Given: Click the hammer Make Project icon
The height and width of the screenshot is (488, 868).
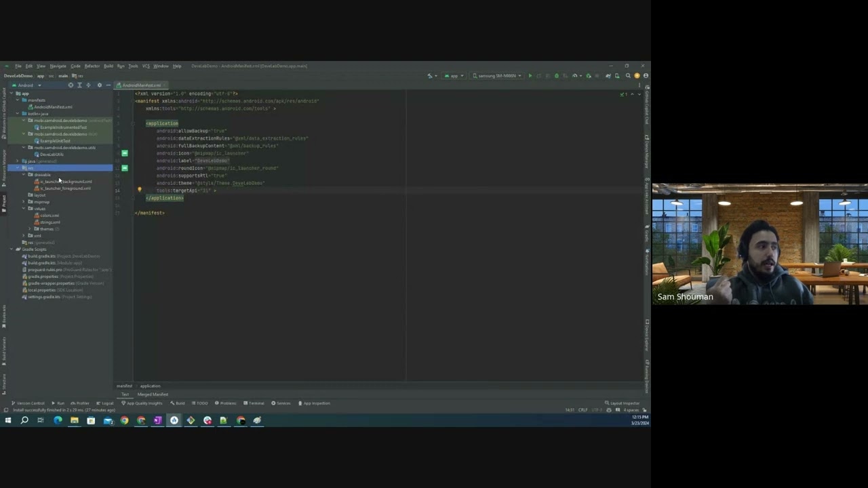Looking at the screenshot, I should (x=430, y=76).
